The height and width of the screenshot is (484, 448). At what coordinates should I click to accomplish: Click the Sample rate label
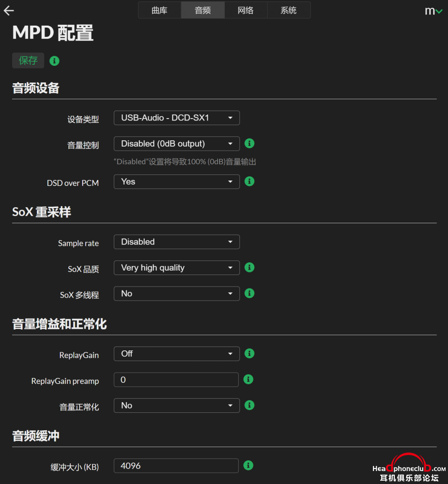78,243
